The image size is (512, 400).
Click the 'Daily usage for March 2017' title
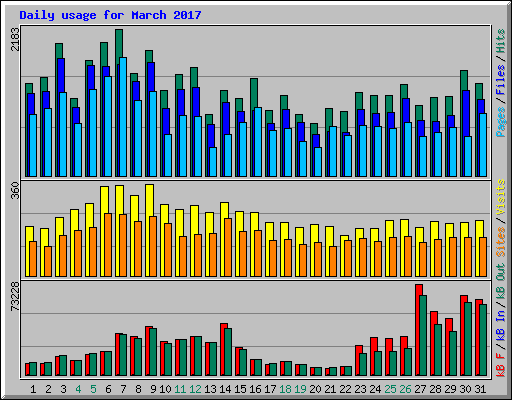tap(110, 15)
